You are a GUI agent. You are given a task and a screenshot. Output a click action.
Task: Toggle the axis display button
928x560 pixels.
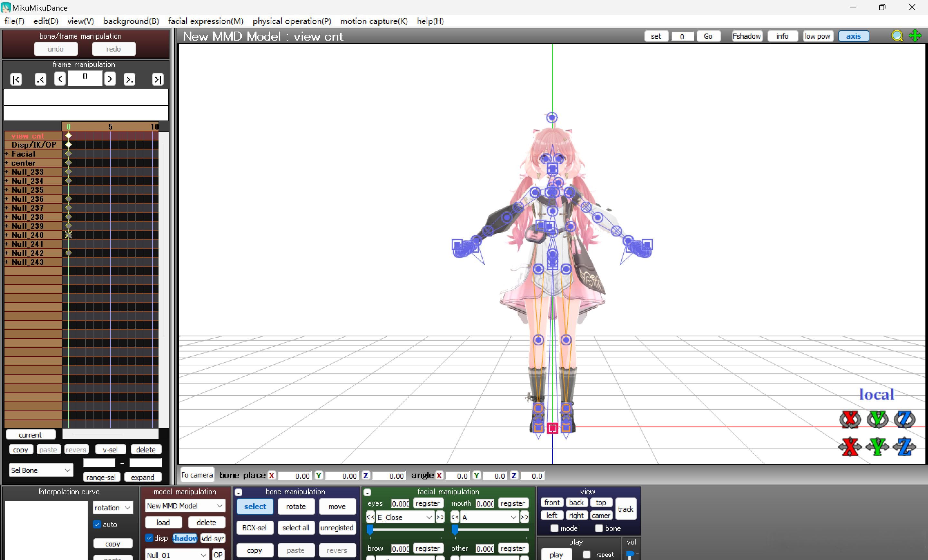point(854,36)
